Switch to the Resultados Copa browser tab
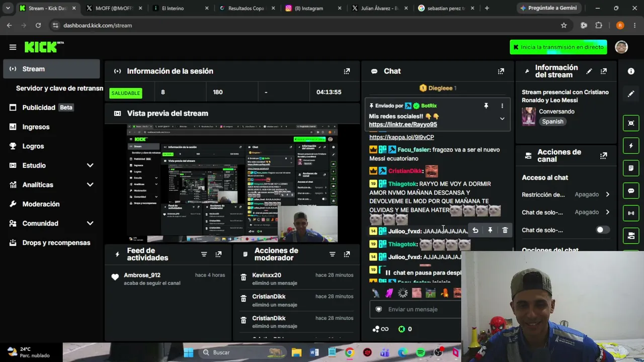This screenshot has height=362, width=644. [246, 8]
